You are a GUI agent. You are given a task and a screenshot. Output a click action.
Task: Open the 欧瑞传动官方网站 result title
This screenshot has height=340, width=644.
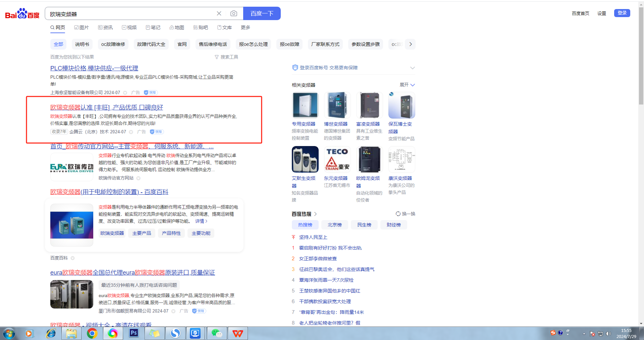pyautogui.click(x=132, y=146)
